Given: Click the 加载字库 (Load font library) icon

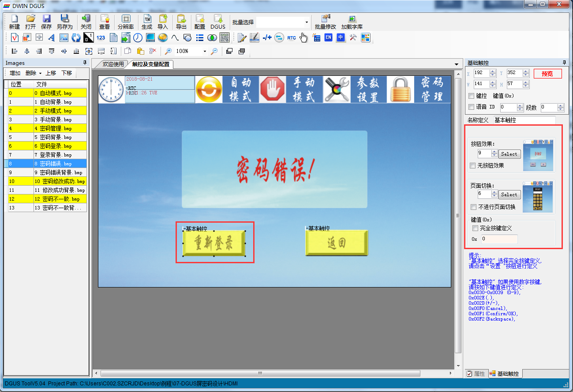Looking at the screenshot, I should [x=352, y=22].
